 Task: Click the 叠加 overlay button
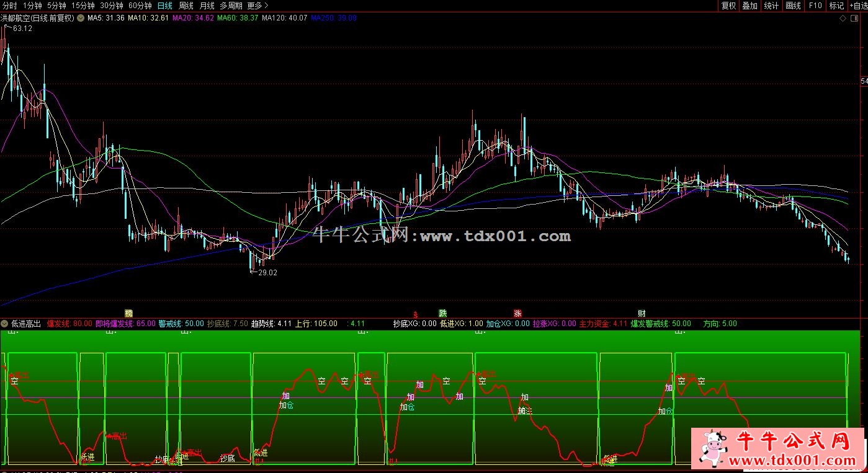tap(749, 6)
